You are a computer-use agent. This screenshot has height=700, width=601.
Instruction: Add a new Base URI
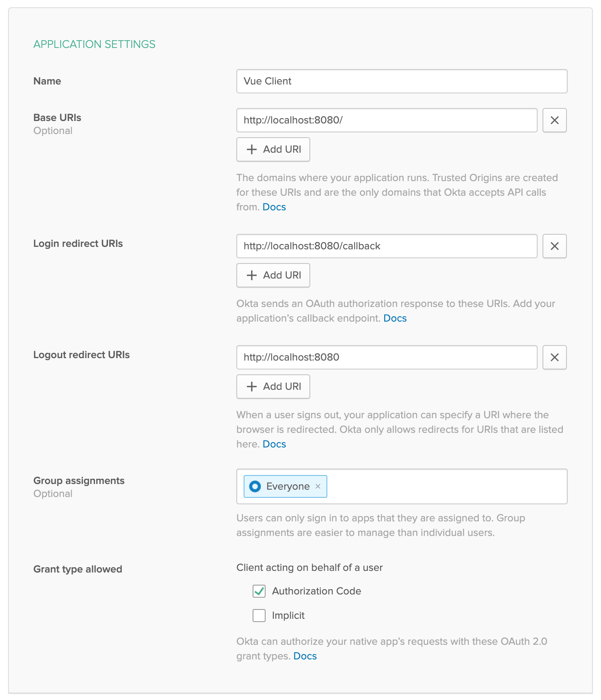click(273, 149)
